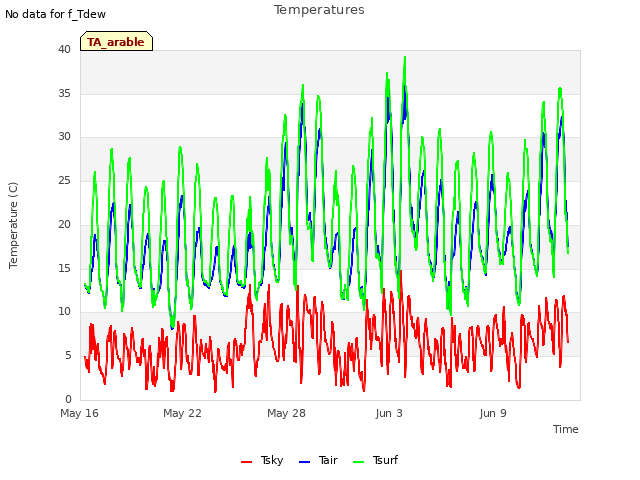Click the green Tsurf legend line marker

coord(358,462)
